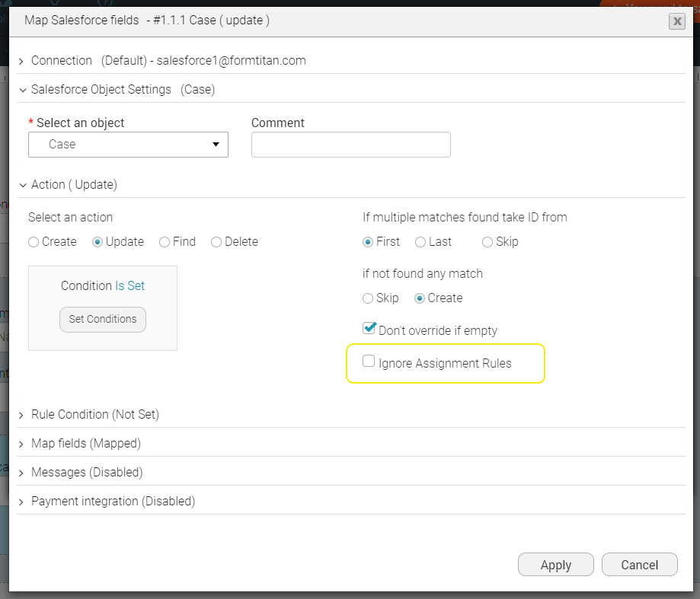Screen dimensions: 700x599
Task: Collapse the Salesforce Object Settings section
Action: (351, 89)
